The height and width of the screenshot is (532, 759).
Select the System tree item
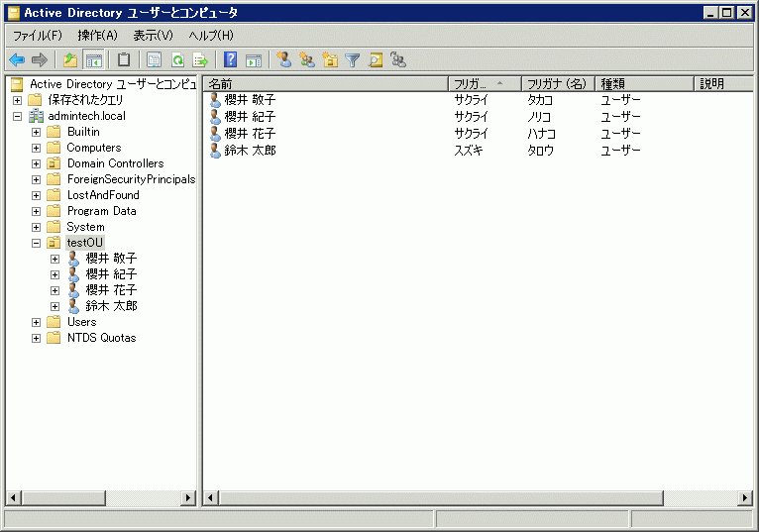85,227
